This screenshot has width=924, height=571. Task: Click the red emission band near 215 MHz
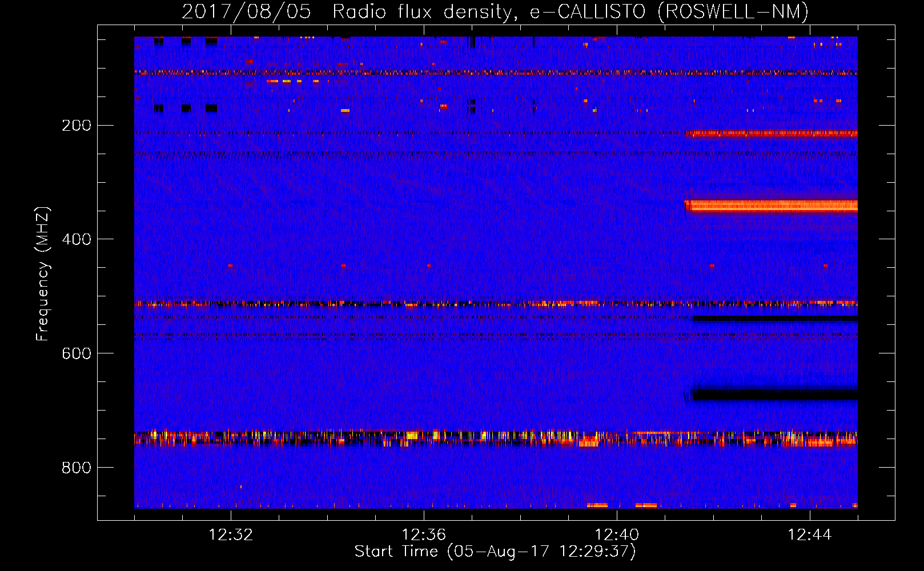(771, 134)
